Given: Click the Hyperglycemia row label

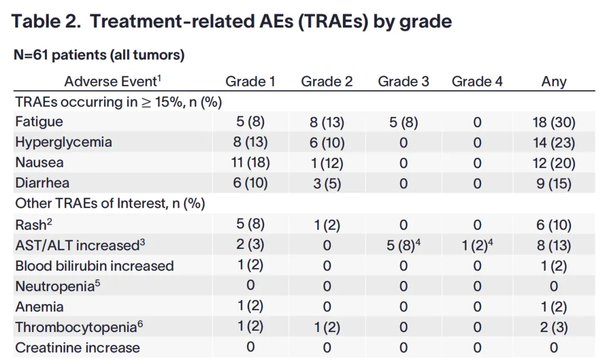Looking at the screenshot, I should tap(64, 142).
